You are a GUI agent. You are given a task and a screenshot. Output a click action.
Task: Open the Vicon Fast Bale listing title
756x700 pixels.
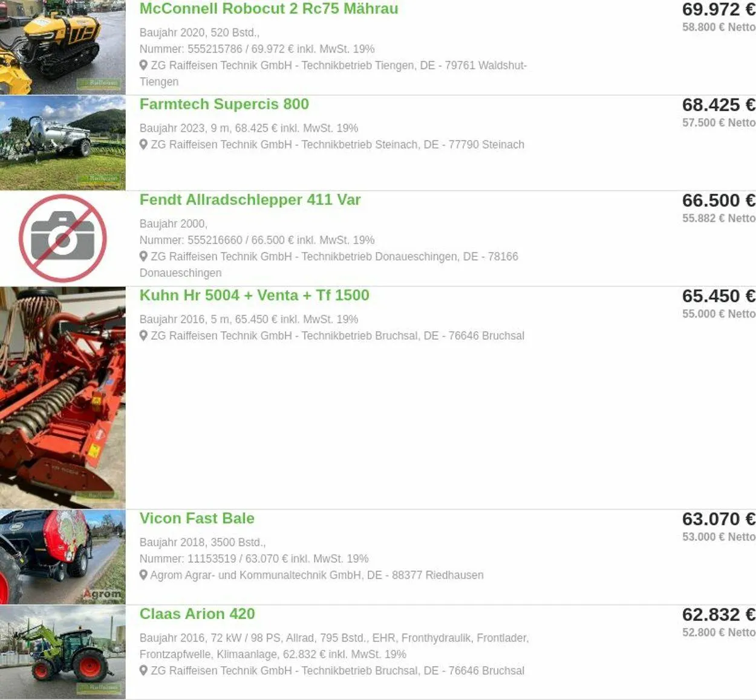(x=197, y=518)
